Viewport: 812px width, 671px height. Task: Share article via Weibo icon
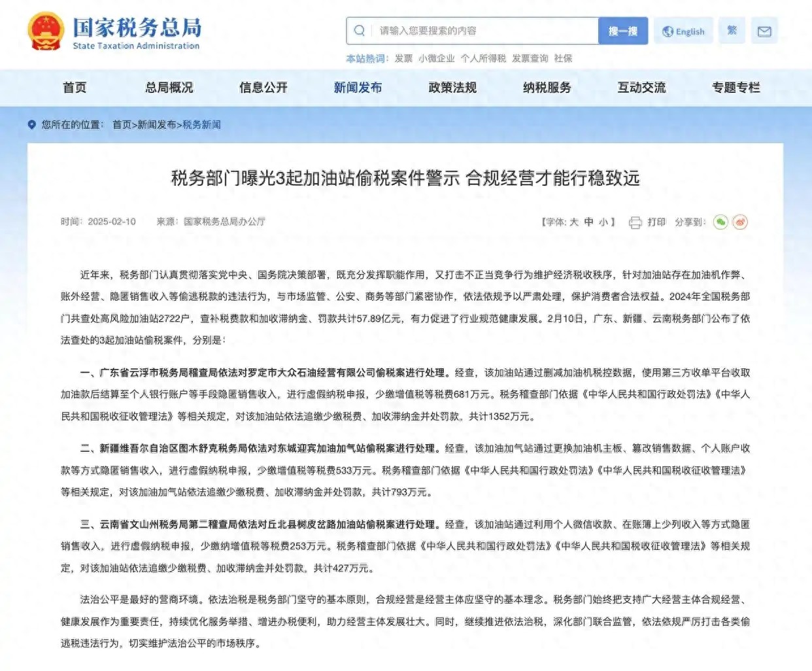point(740,222)
